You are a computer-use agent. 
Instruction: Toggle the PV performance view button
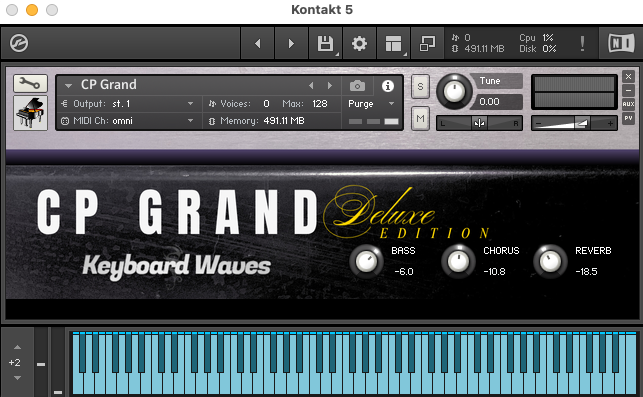pyautogui.click(x=628, y=118)
